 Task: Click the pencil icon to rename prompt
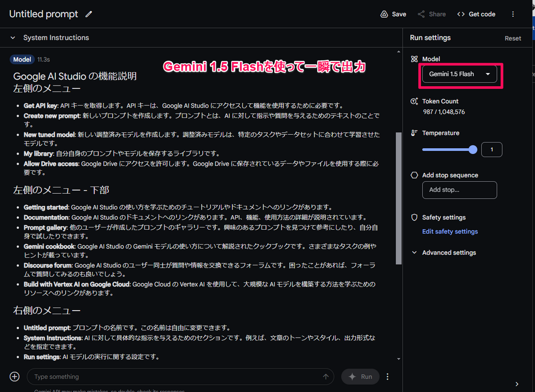pos(89,14)
